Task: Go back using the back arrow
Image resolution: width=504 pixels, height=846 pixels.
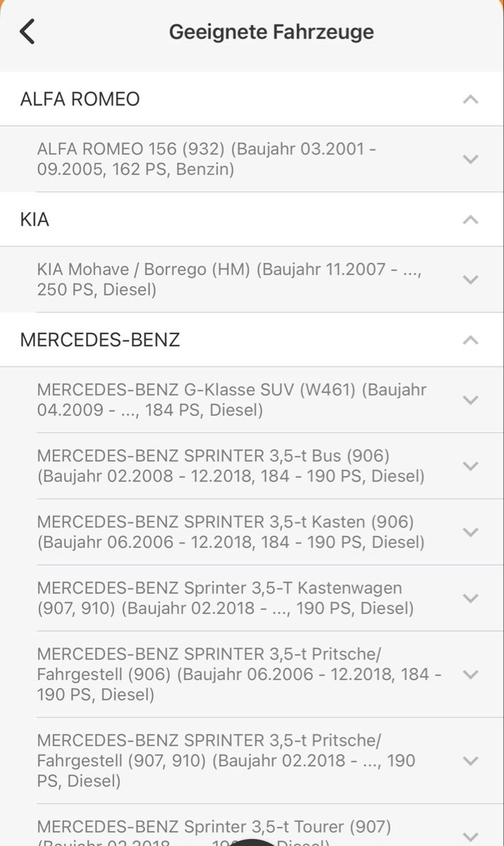Action: (x=27, y=32)
